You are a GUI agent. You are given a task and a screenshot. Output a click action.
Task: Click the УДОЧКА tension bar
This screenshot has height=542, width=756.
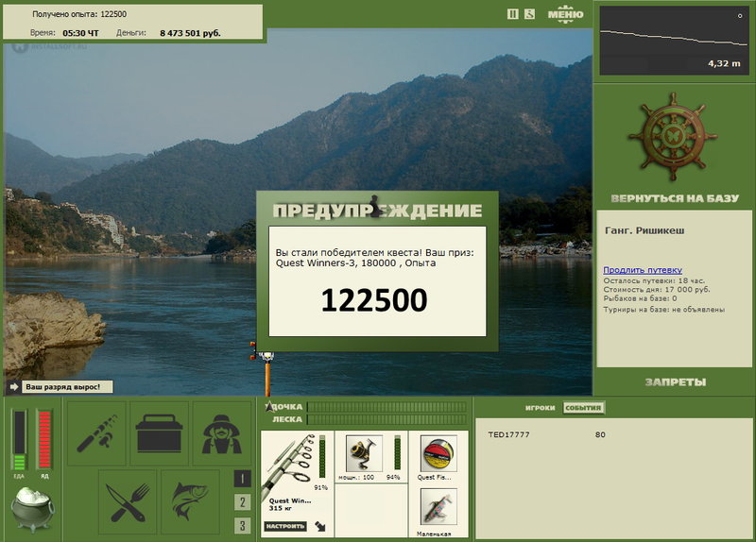[387, 407]
